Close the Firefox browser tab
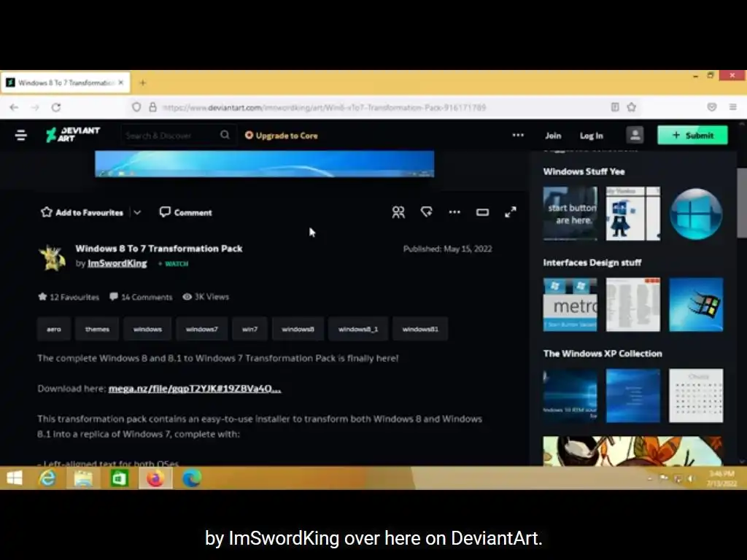Image resolution: width=747 pixels, height=560 pixels. click(121, 82)
